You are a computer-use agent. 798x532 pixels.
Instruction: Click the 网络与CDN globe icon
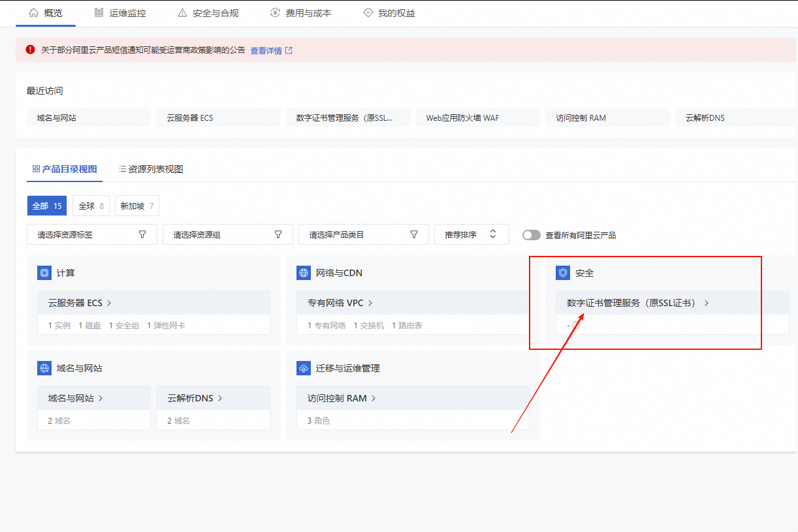click(x=304, y=273)
